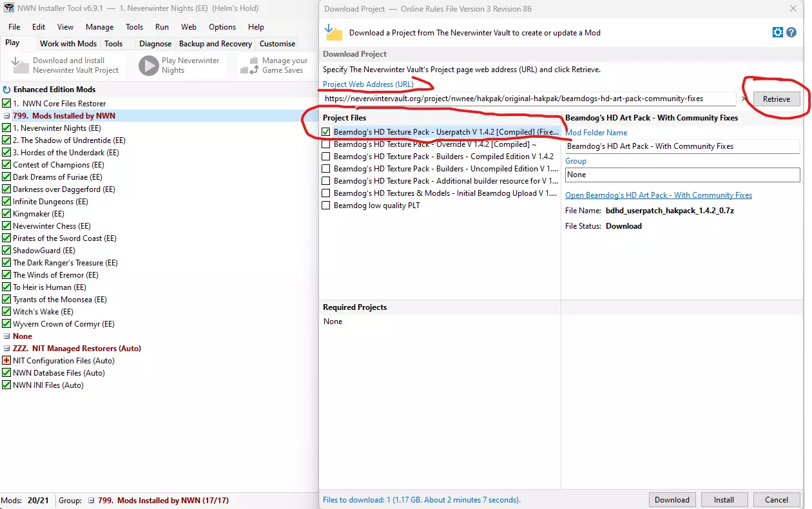Toggle Neverwinter Chess (EE) checkbox
The height and width of the screenshot is (509, 812).
(6, 226)
